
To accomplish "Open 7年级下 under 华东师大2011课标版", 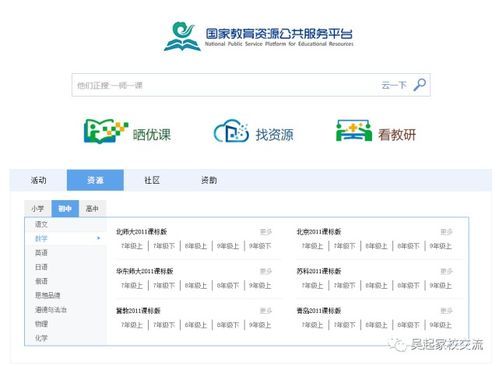I will click(164, 285).
